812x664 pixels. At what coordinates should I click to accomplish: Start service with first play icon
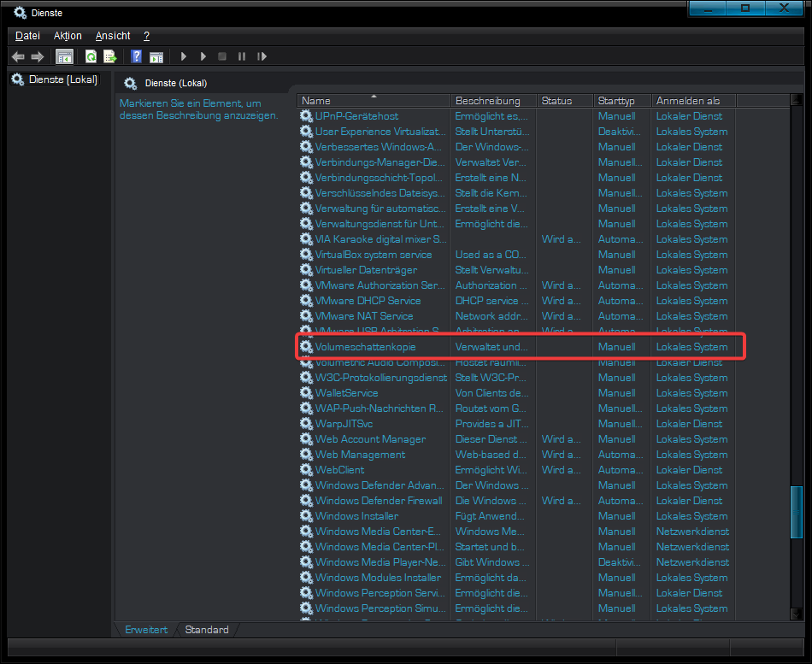click(x=183, y=56)
